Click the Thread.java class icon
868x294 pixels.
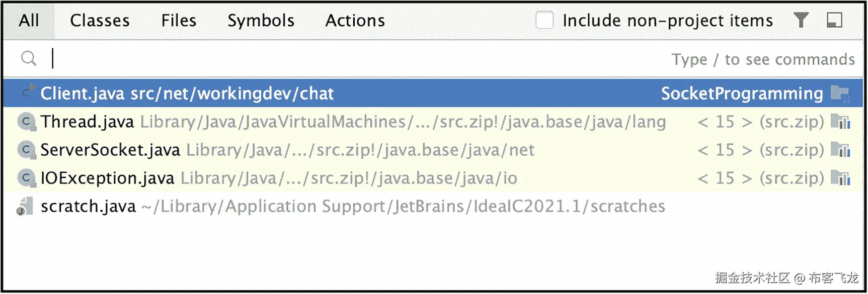26,122
